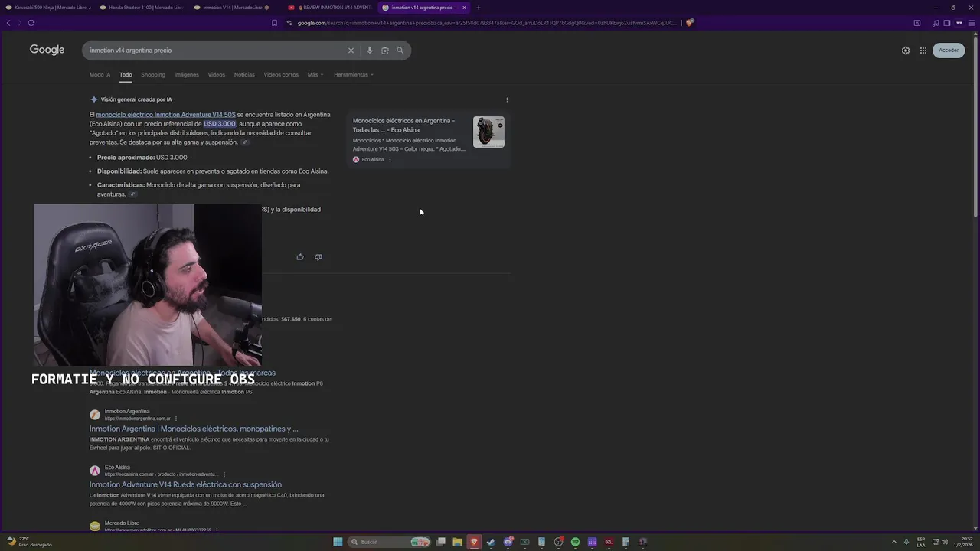Go back to previous page
The image size is (980, 551).
[8, 23]
